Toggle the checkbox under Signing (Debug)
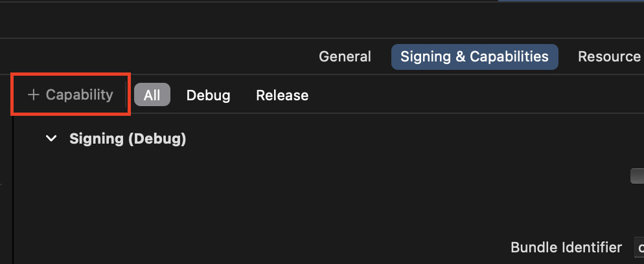This screenshot has width=644, height=264. click(638, 177)
